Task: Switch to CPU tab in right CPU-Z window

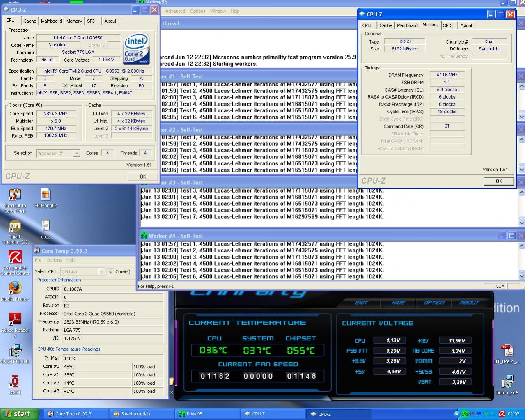Action: (367, 25)
